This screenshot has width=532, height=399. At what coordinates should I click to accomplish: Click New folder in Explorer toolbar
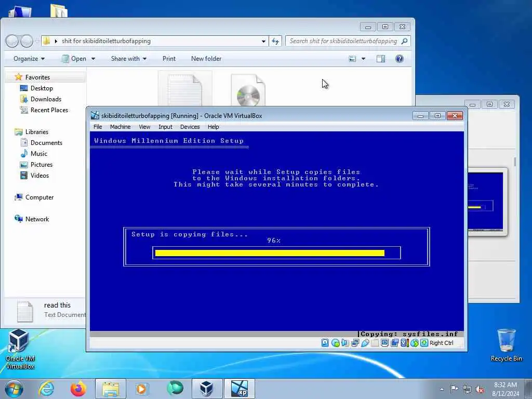point(206,59)
